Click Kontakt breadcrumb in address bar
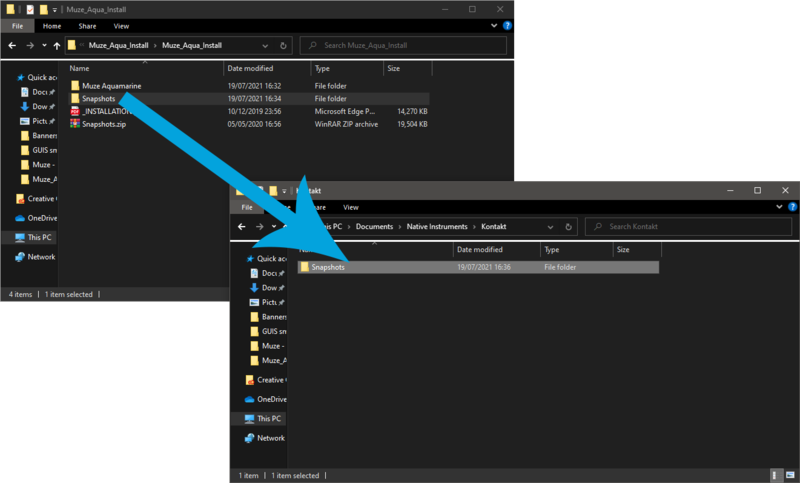The height and width of the screenshot is (483, 800). [493, 226]
